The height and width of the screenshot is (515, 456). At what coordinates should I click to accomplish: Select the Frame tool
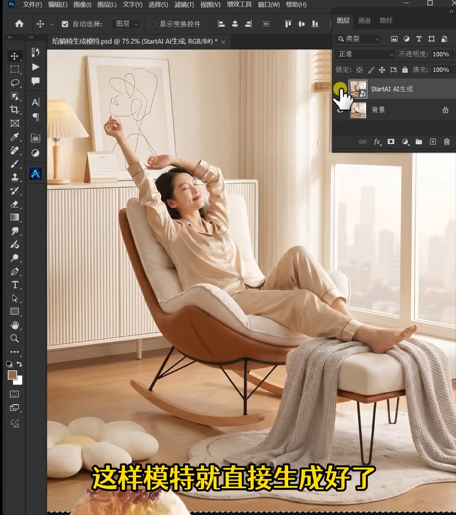click(x=14, y=123)
